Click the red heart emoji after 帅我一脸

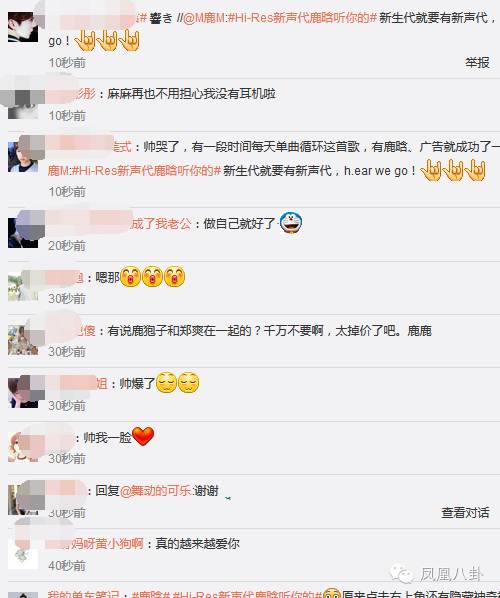[143, 436]
